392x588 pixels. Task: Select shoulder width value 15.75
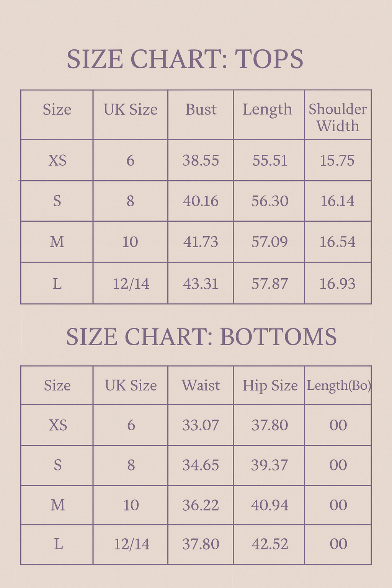point(337,160)
